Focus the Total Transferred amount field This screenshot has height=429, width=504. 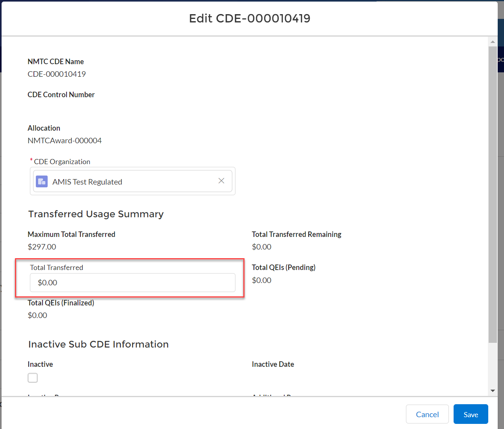(132, 283)
